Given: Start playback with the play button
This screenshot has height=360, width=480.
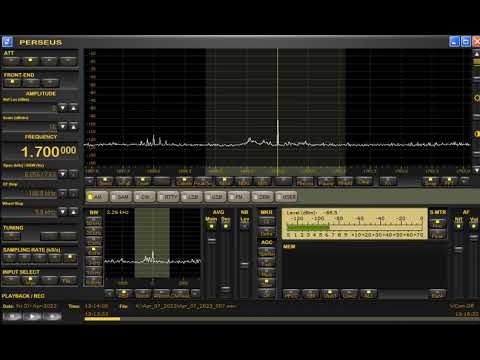Looking at the screenshot, I should (32, 316).
